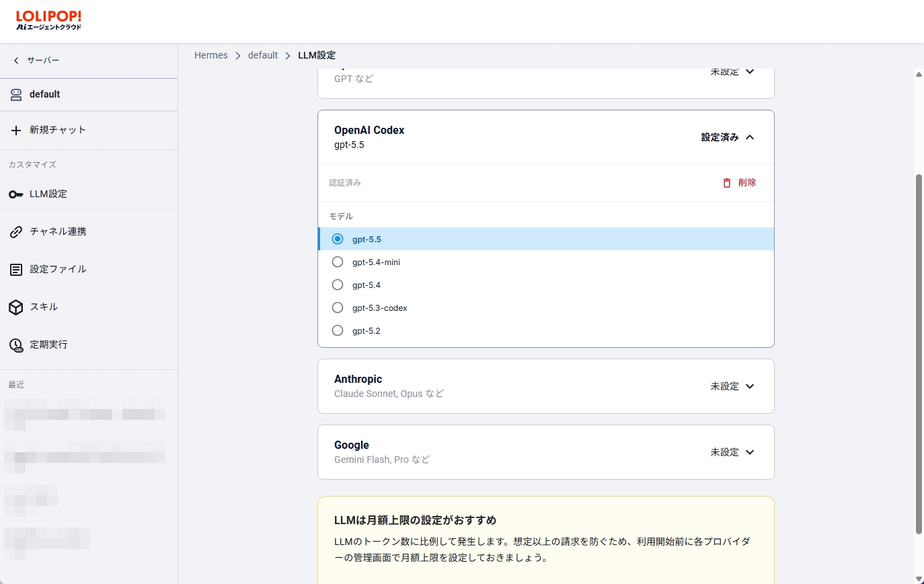Click the Claude Sonnet, Opus など subtitle
The width and height of the screenshot is (924, 584).
pos(389,394)
